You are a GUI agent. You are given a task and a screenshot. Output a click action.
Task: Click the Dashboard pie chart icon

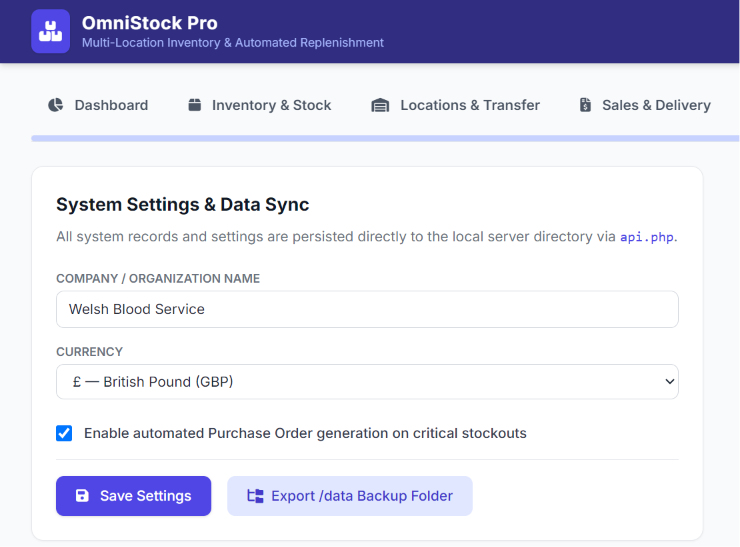[56, 105]
